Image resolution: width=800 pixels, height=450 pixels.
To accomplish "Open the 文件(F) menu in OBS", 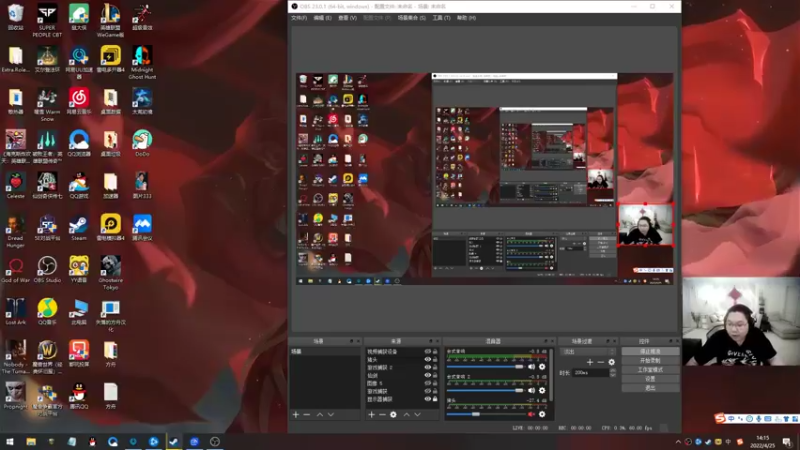I will coord(299,18).
